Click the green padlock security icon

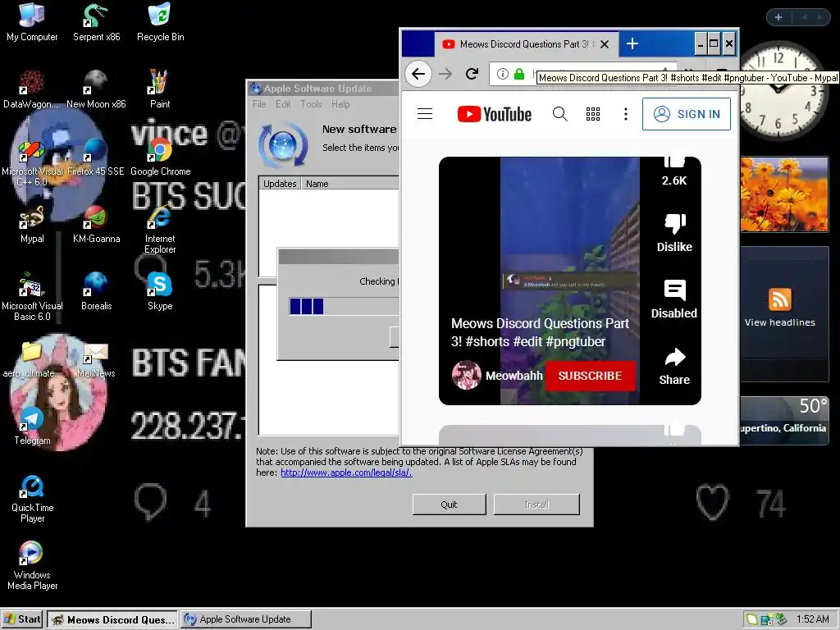pos(519,74)
